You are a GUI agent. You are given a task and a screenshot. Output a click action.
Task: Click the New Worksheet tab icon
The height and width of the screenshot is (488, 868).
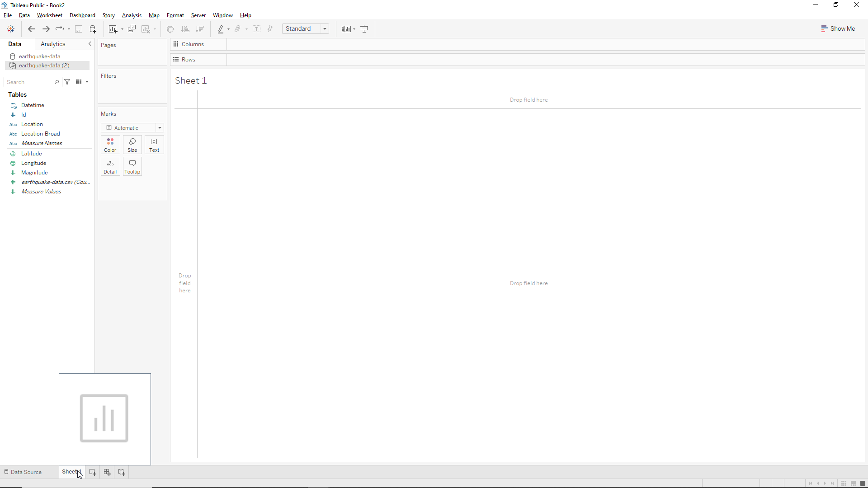click(93, 472)
